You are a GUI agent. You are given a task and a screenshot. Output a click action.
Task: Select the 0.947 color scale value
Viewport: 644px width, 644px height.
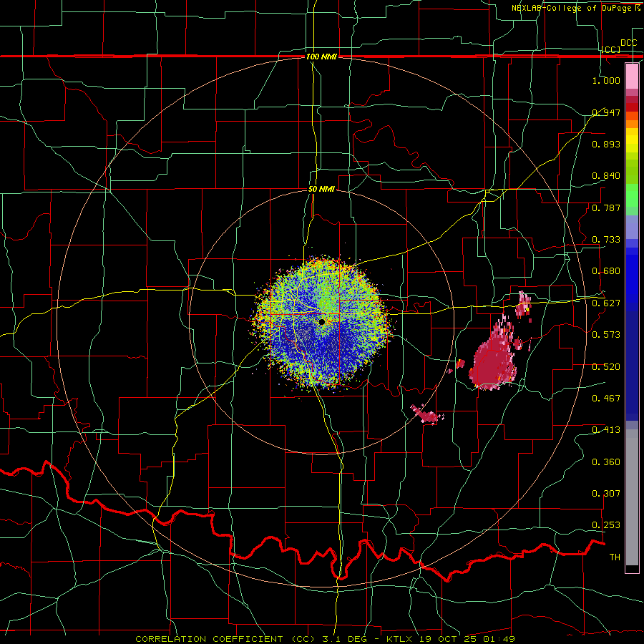[606, 112]
